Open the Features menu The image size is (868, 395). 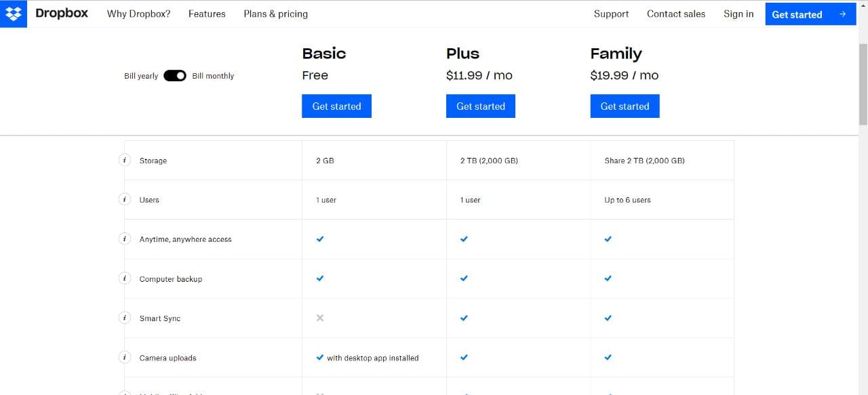click(x=207, y=14)
